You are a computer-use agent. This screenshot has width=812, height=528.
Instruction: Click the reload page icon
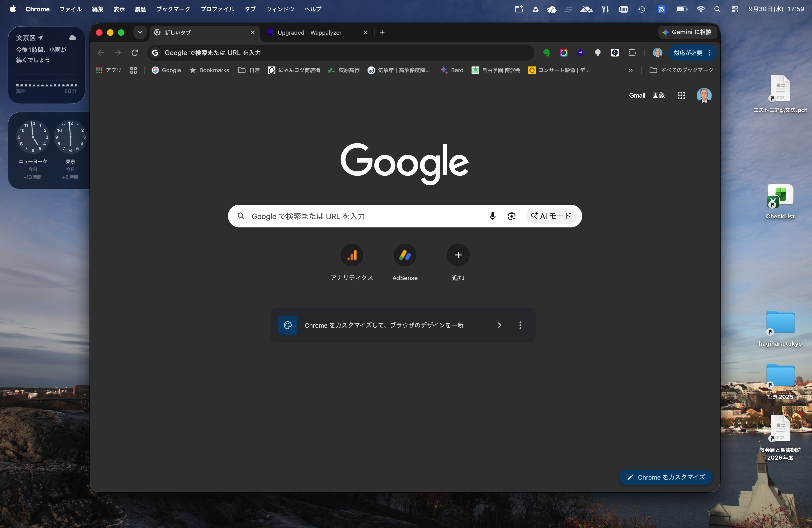pyautogui.click(x=135, y=52)
